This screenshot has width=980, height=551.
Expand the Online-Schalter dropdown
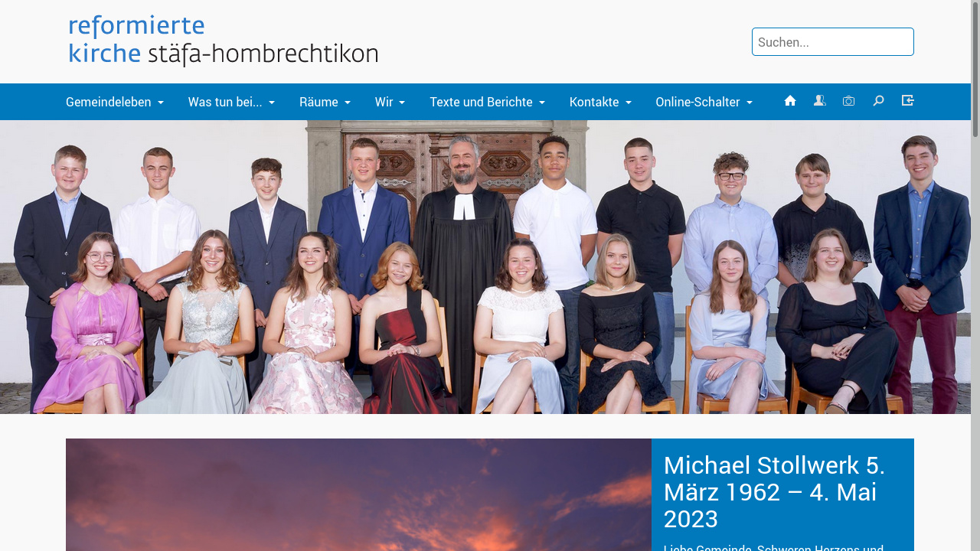(704, 102)
